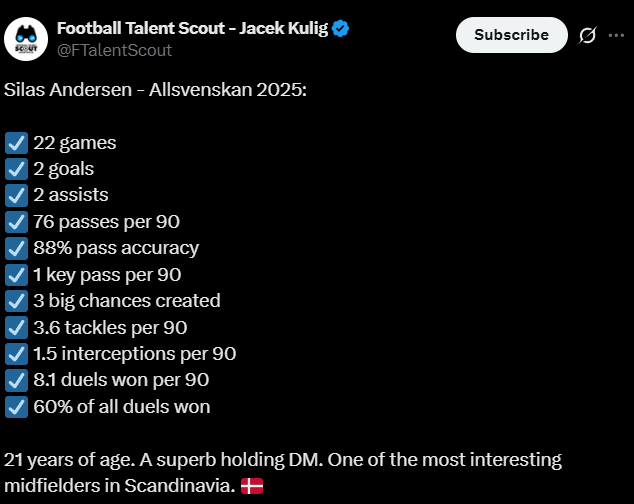Click the checkmark icon by "8.1 duels won per 90"
The image size is (634, 504).
[16, 380]
